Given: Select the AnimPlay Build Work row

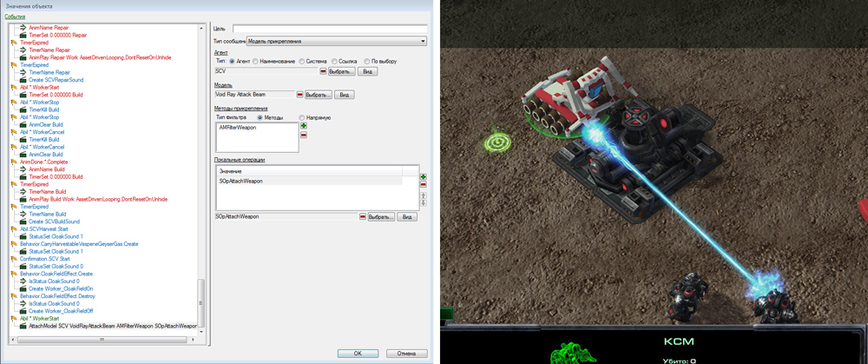Looking at the screenshot, I should point(98,199).
